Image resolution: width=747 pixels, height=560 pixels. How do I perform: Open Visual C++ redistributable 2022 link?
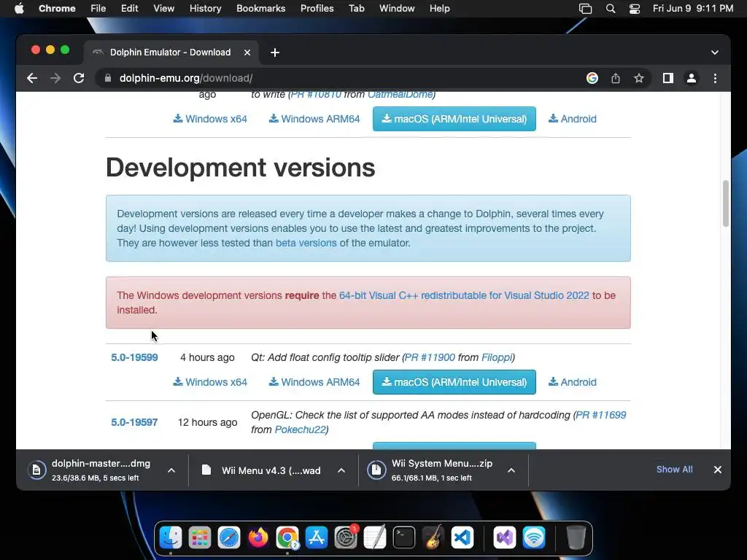coord(464,295)
